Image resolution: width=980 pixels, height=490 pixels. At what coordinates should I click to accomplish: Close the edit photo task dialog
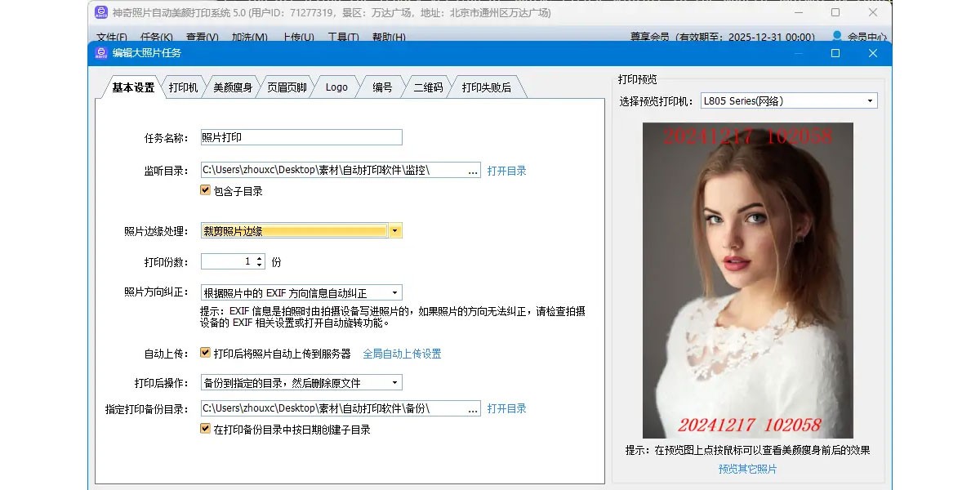(872, 53)
